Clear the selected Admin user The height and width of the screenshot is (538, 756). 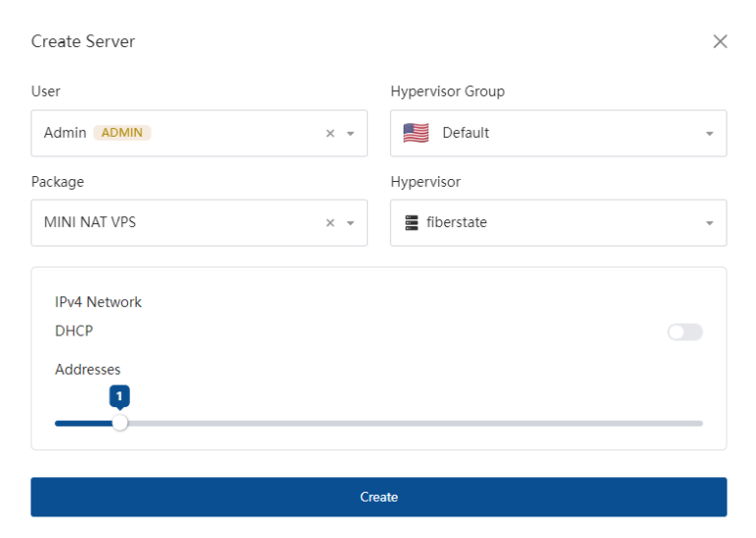coord(331,134)
